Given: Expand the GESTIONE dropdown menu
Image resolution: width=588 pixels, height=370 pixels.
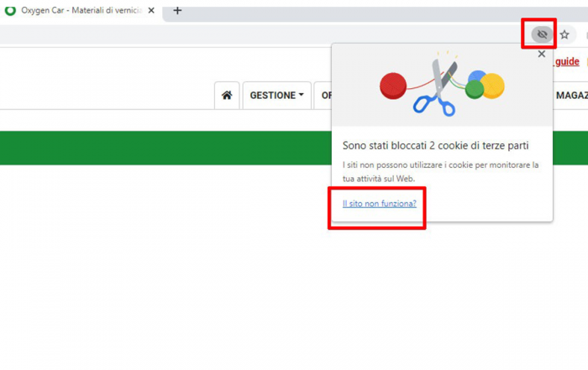Looking at the screenshot, I should 276,95.
